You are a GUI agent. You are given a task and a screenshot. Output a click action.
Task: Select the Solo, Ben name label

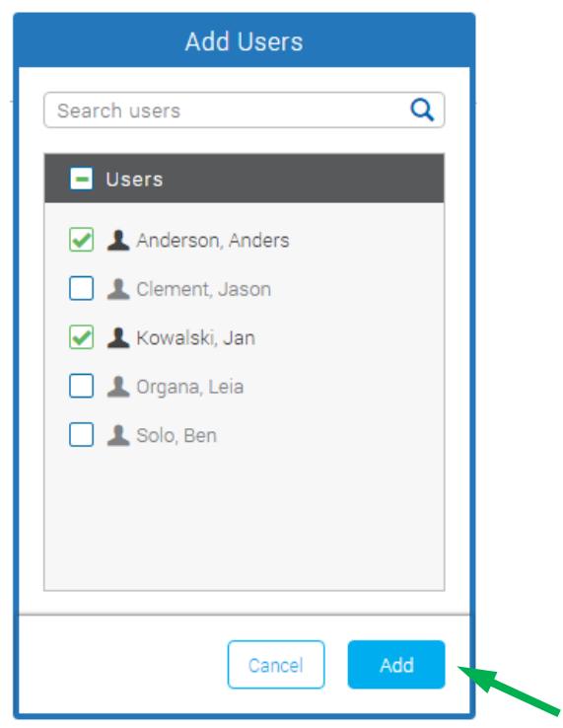pos(176,435)
